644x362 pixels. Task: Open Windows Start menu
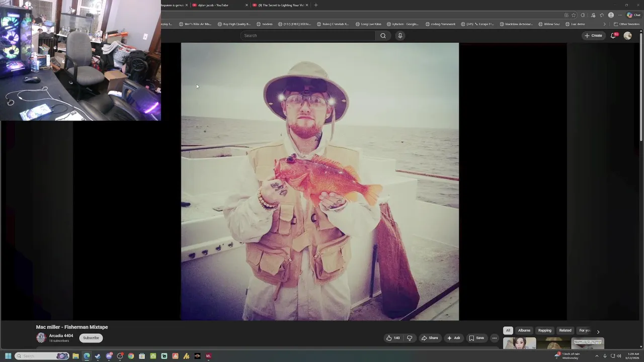tap(8, 356)
